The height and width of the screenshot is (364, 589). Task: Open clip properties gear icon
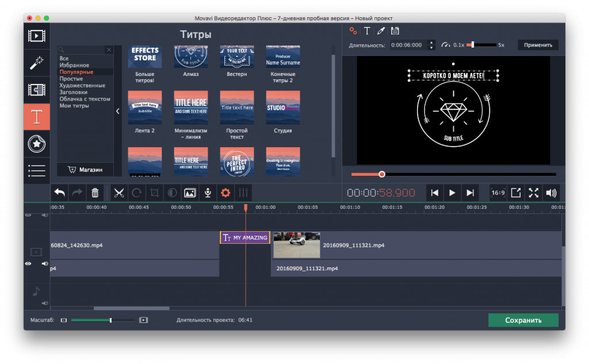[x=225, y=193]
